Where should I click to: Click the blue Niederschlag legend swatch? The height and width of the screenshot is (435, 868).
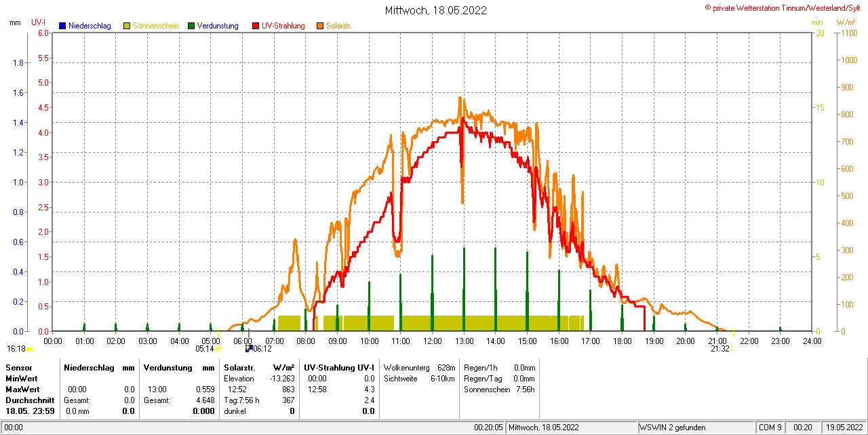coord(62,26)
